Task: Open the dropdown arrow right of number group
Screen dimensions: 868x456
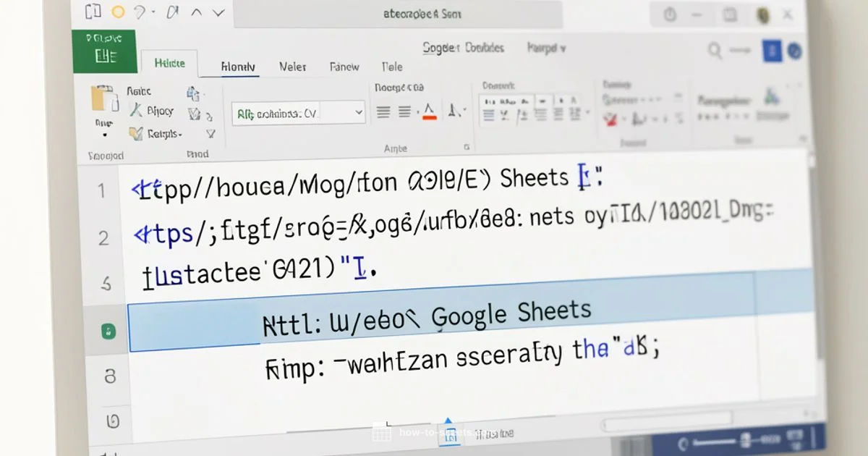Action: 587,114
